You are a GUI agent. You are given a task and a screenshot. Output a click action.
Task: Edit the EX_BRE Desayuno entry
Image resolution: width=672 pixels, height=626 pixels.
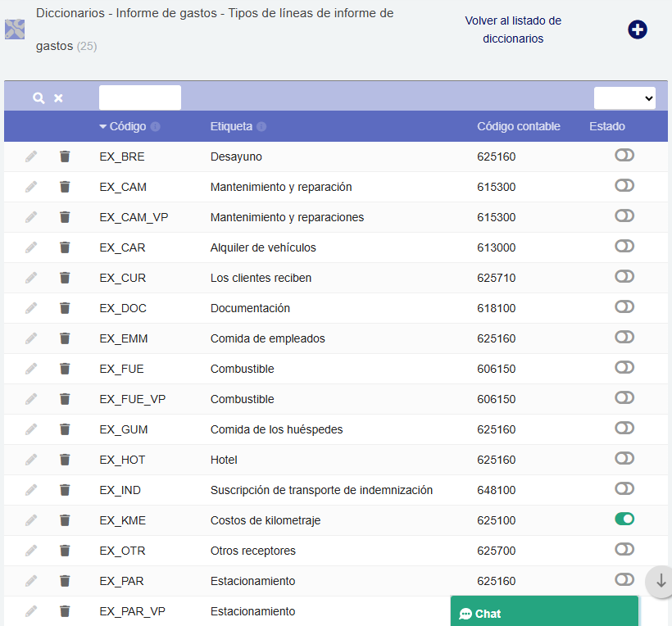point(31,156)
